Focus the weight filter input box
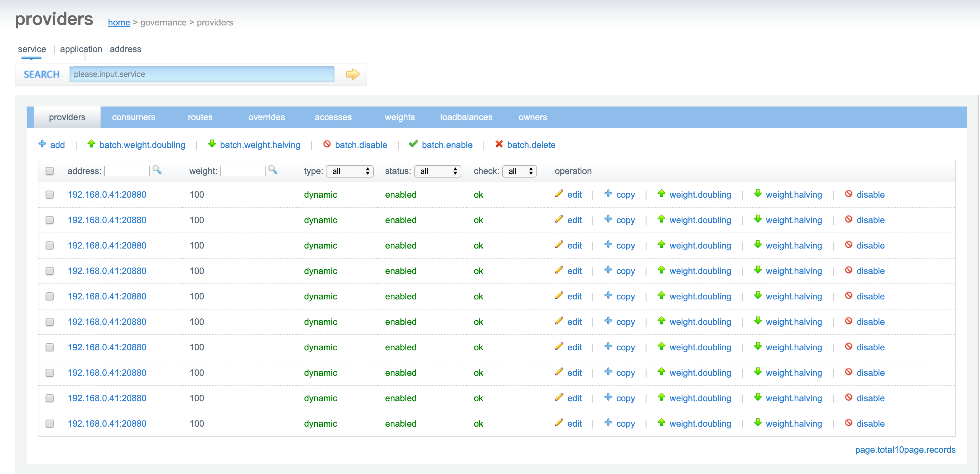Viewport: 980px width, 474px height. (243, 171)
